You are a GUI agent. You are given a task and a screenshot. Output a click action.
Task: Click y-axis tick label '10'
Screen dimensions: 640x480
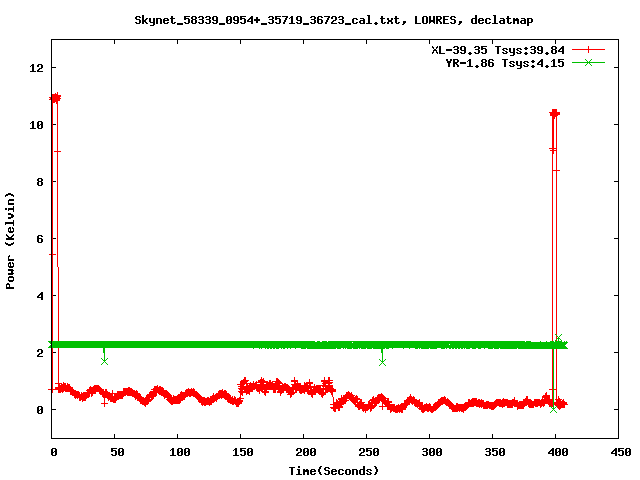coord(36,125)
